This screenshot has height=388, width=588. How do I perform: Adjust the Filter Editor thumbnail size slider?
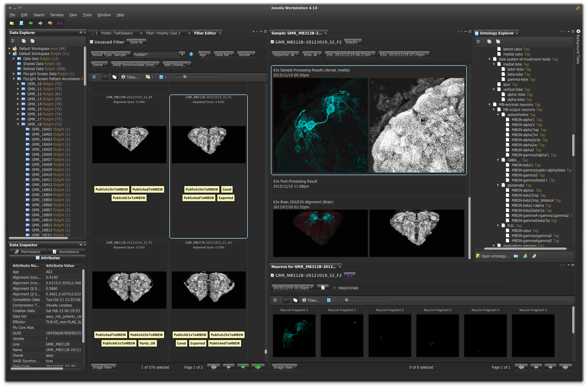click(185, 77)
